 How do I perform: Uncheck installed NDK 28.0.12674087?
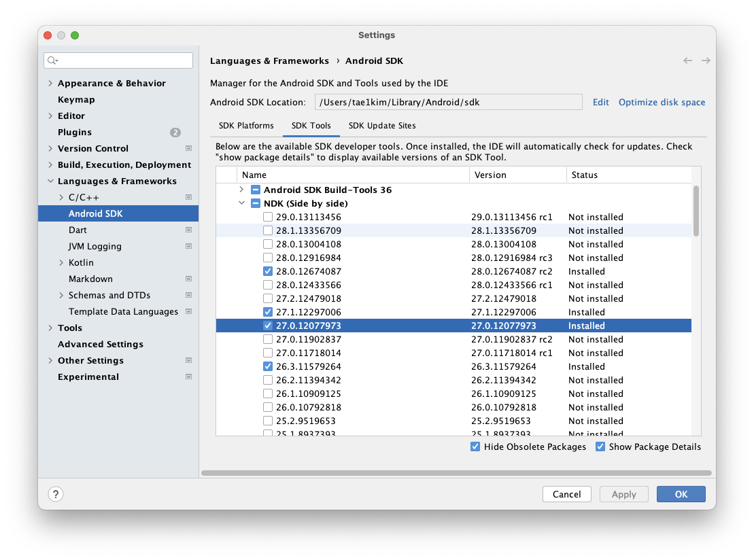pyautogui.click(x=268, y=271)
